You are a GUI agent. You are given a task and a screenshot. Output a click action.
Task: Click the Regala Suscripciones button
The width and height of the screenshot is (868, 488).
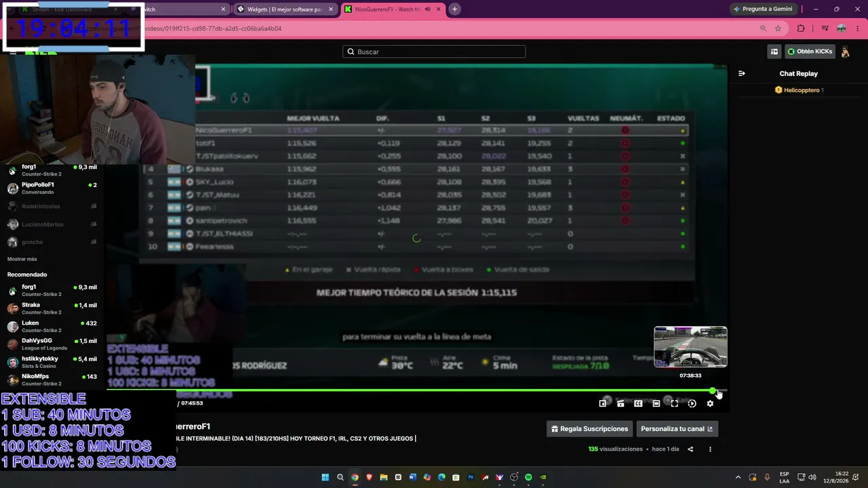(589, 428)
